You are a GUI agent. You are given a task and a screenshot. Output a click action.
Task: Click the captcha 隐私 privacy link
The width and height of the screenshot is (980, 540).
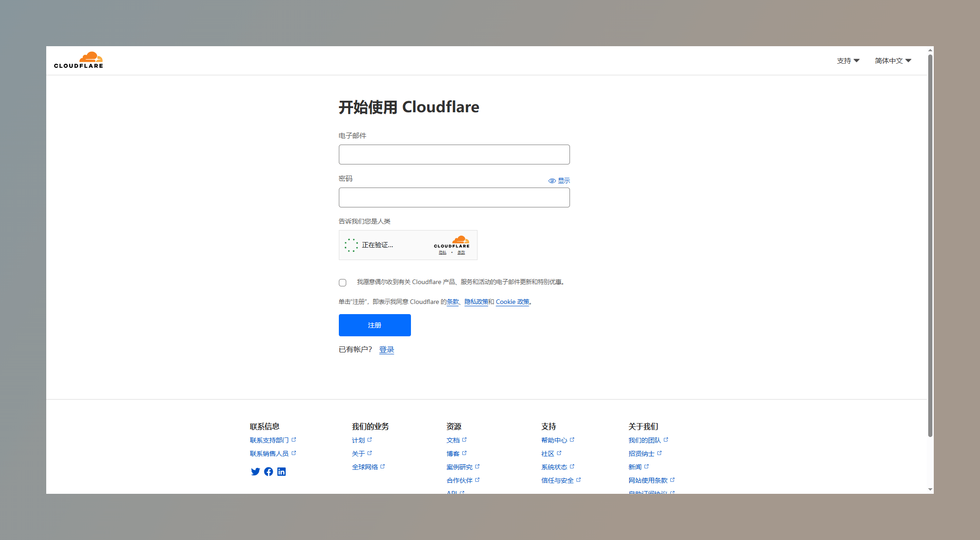coord(442,253)
